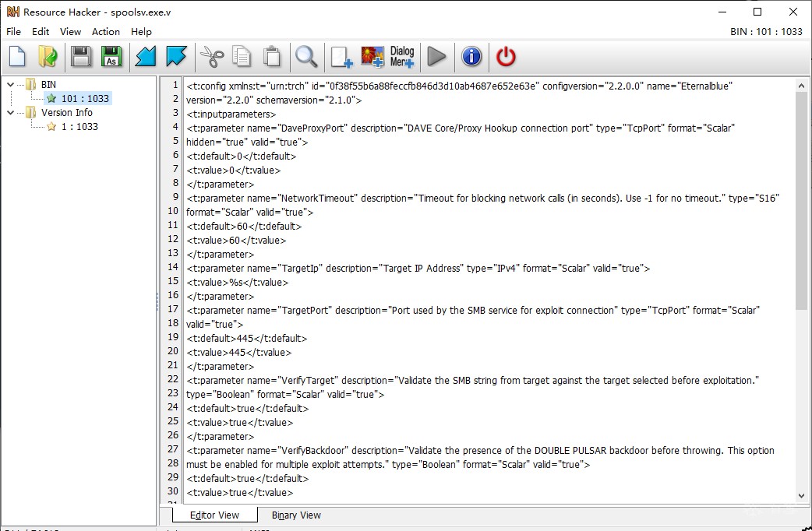Click the line beginning 'version="2.2.0" schemaversion'
812x531 pixels.
[274, 100]
